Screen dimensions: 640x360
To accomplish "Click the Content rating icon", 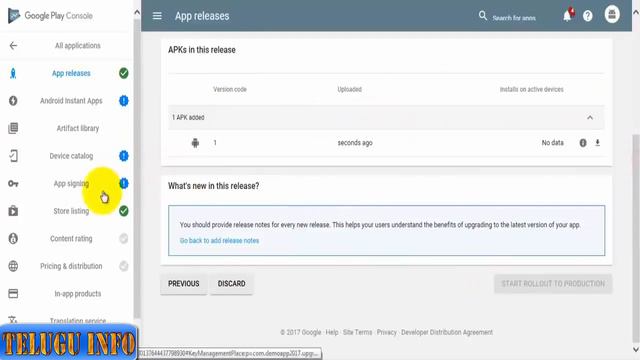I will [13, 238].
